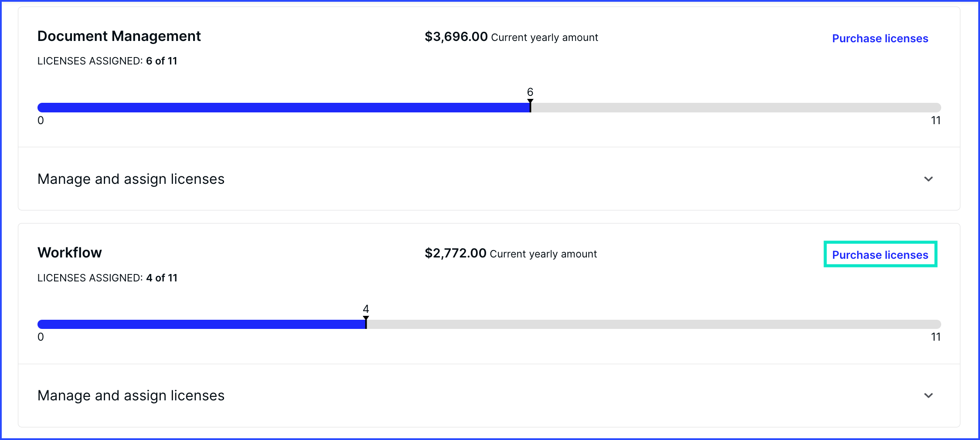The image size is (980, 440).
Task: Click the 0 minimum label under Workflow bar
Action: coord(41,337)
